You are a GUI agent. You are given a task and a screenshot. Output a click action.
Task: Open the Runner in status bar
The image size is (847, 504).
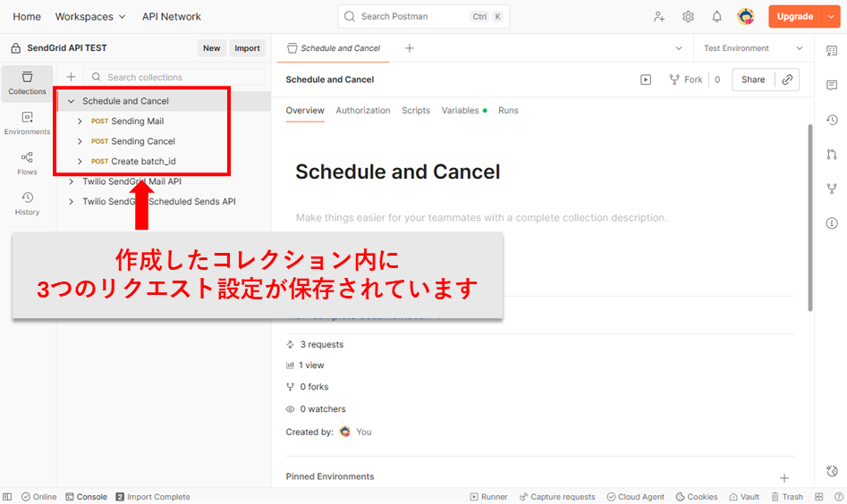[x=489, y=497]
